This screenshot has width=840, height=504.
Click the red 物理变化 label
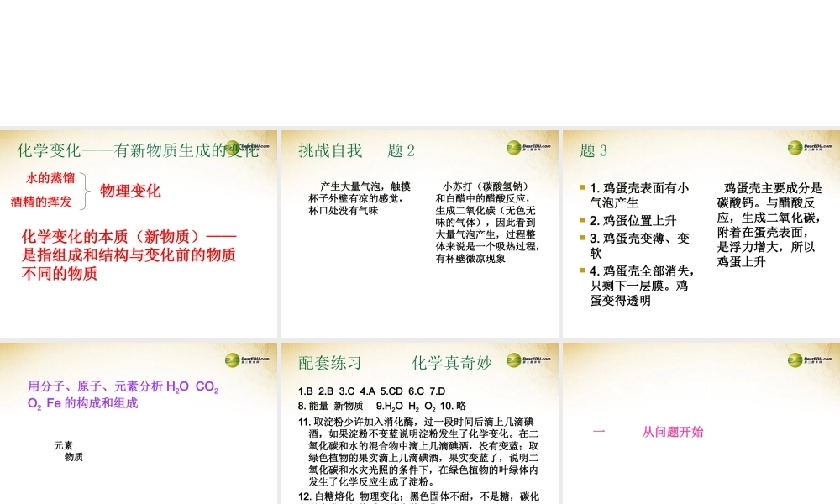pos(130,191)
